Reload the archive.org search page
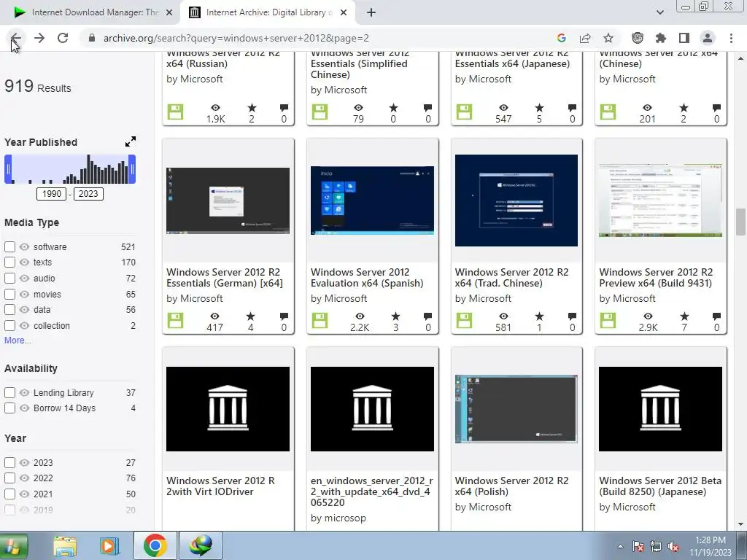 coord(63,38)
